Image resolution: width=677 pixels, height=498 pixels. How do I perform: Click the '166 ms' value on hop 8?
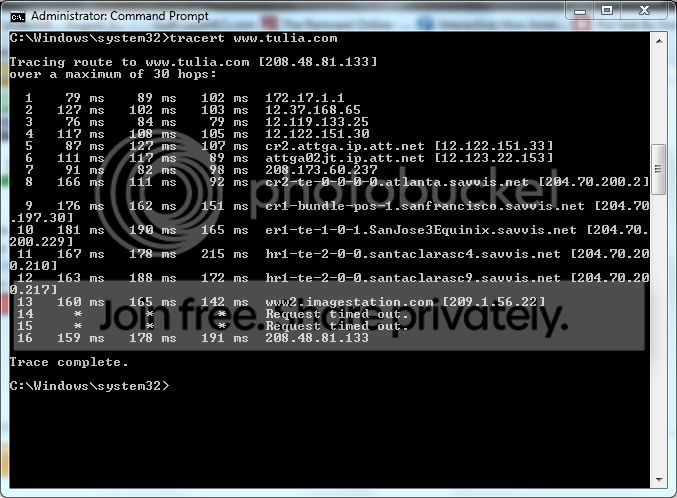click(x=81, y=182)
